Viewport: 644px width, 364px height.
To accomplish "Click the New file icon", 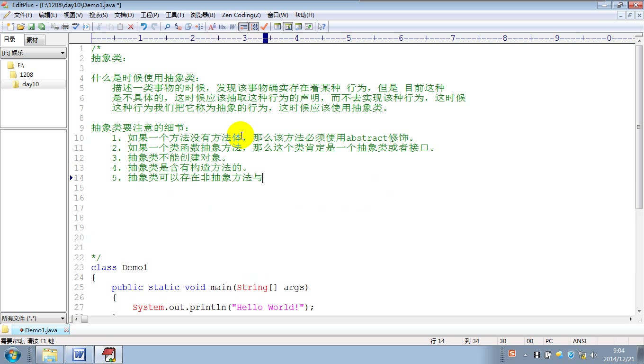I will 10,27.
